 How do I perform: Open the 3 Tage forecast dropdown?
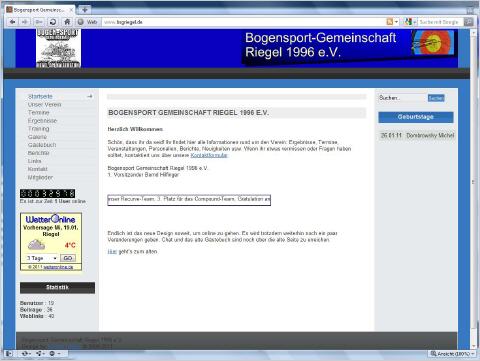point(41,258)
